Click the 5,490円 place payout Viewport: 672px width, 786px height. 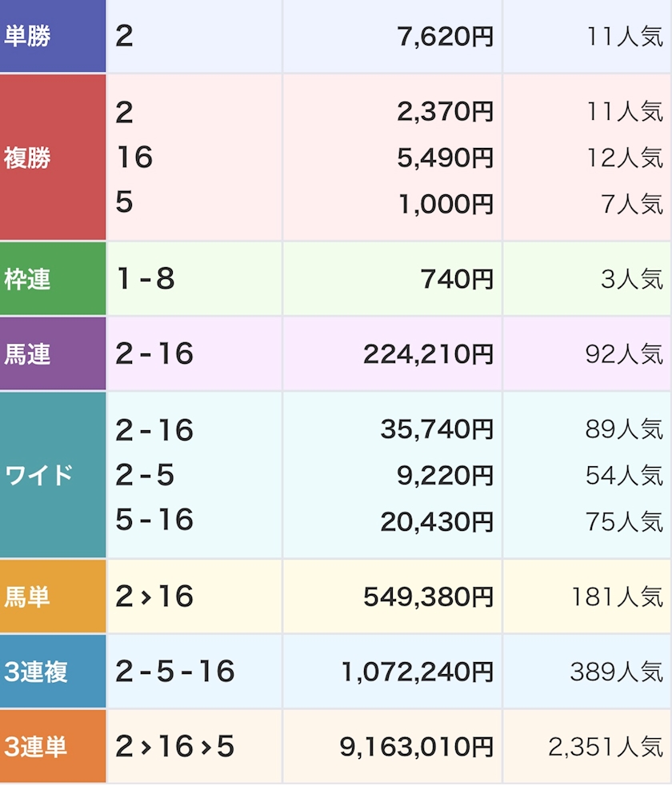446,158
